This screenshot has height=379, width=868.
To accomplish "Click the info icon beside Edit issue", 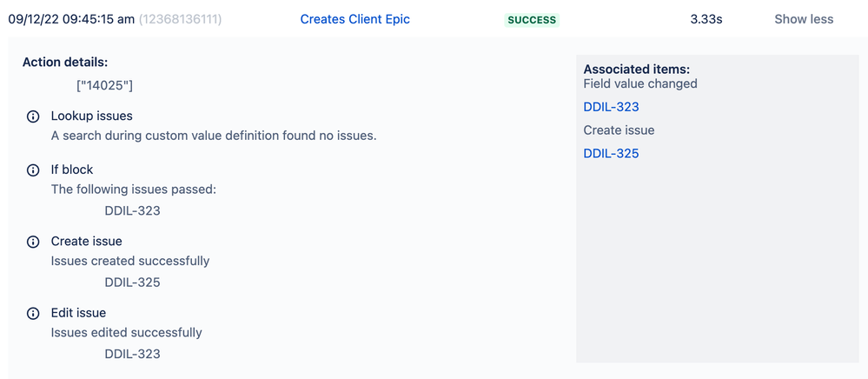I will pos(33,313).
